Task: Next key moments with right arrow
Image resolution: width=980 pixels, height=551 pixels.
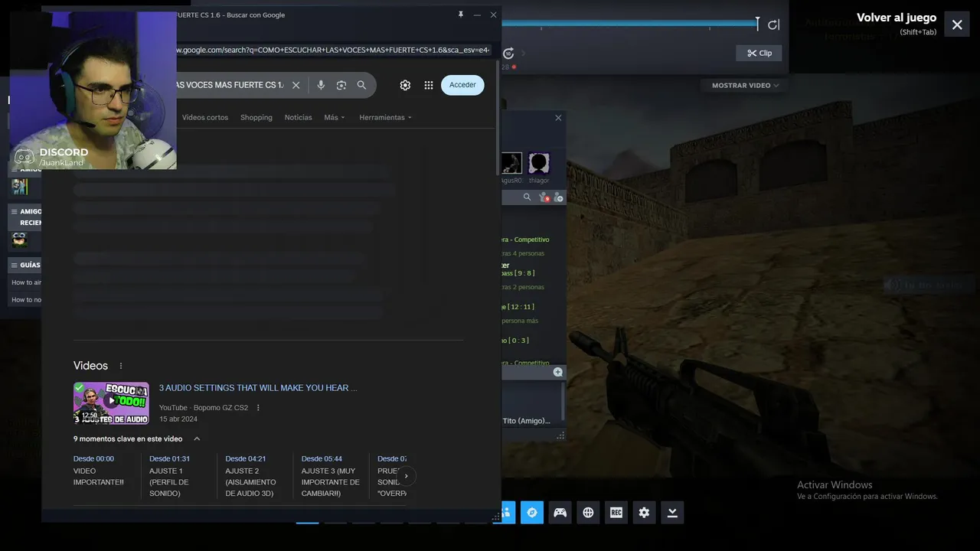Action: [x=406, y=476]
